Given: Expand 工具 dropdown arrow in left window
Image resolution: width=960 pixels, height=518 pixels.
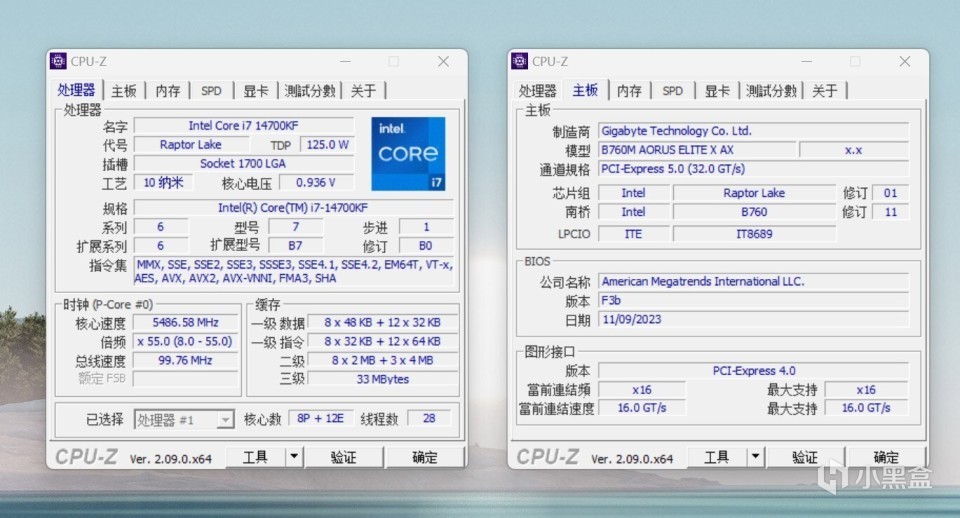Looking at the screenshot, I should pos(294,457).
